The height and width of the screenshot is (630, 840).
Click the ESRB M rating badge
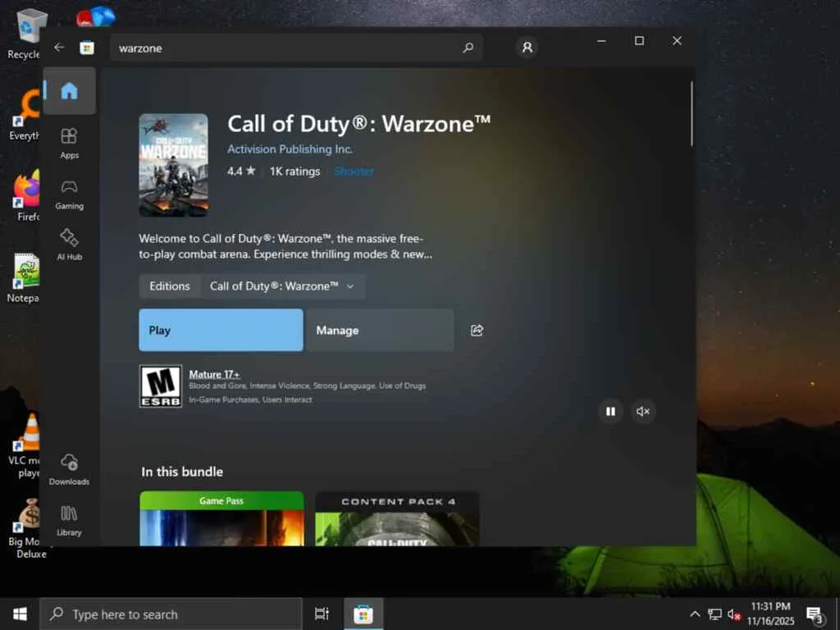pos(161,386)
